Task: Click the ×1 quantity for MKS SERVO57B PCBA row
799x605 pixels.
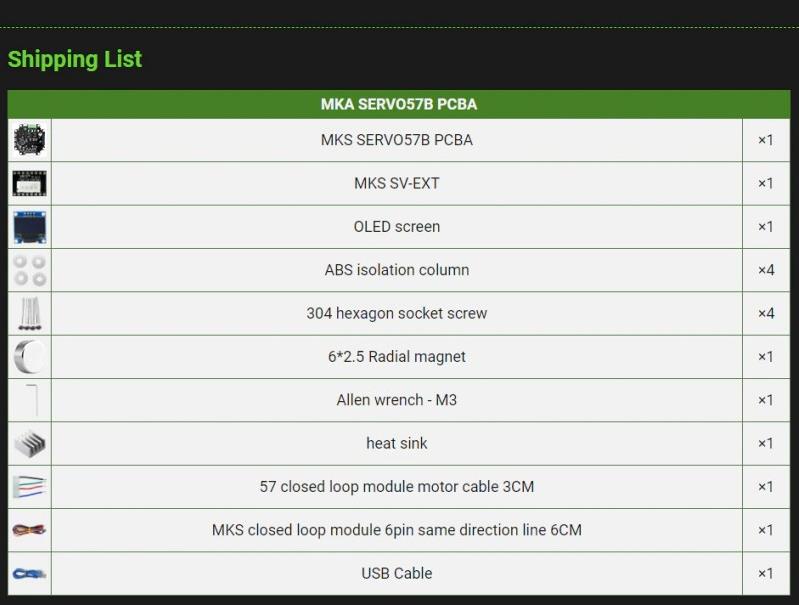Action: point(766,140)
